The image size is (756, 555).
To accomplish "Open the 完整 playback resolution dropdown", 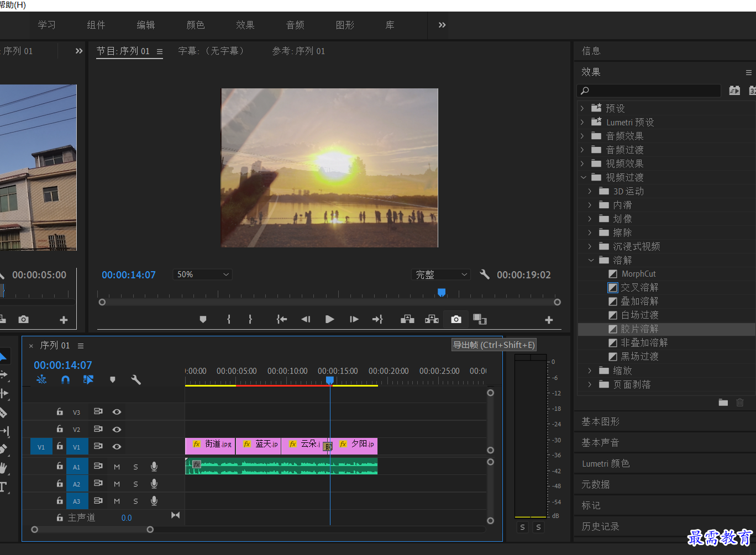I will pos(441,274).
